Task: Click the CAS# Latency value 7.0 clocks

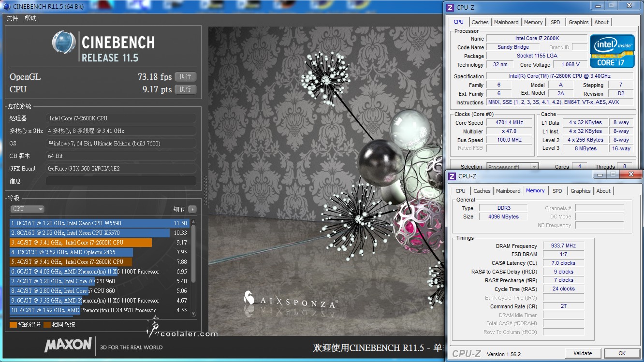Action: pos(564,263)
